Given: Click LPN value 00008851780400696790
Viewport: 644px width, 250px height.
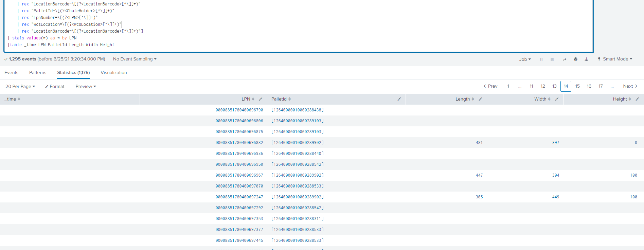Looking at the screenshot, I should [x=239, y=110].
